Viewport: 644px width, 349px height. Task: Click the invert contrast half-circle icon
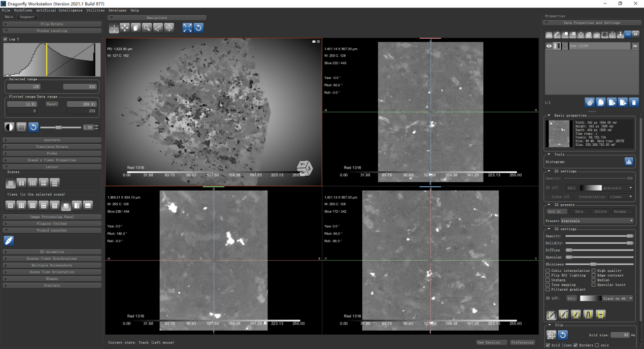coord(10,126)
